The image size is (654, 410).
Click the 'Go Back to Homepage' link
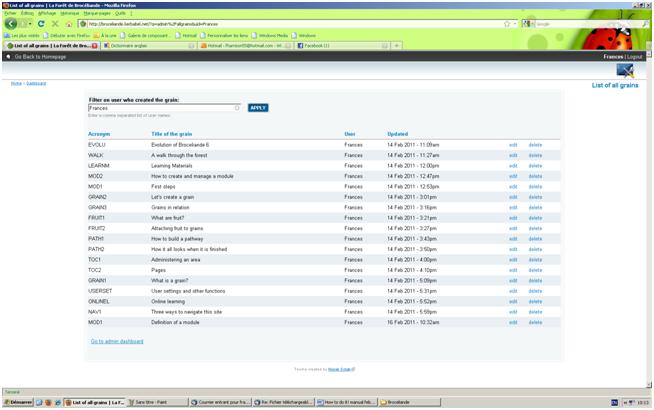coord(40,56)
